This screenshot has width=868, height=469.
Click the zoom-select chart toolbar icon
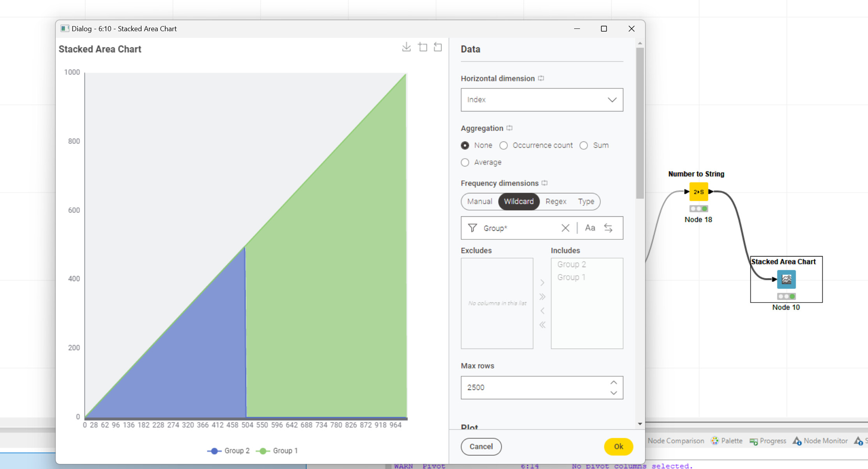423,47
